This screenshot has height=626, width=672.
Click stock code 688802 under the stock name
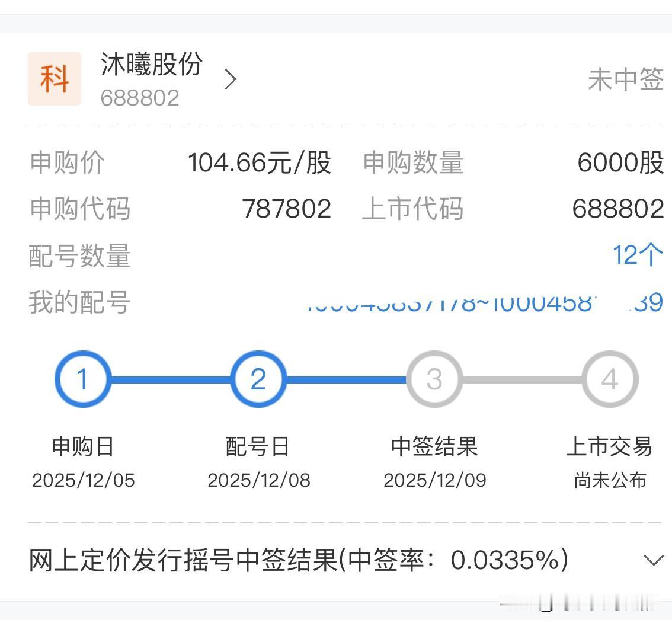tap(140, 98)
